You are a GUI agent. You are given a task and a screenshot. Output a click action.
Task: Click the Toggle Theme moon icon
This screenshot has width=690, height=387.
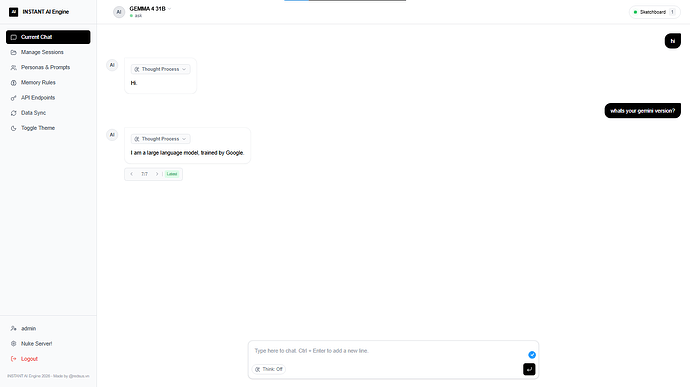(14, 129)
